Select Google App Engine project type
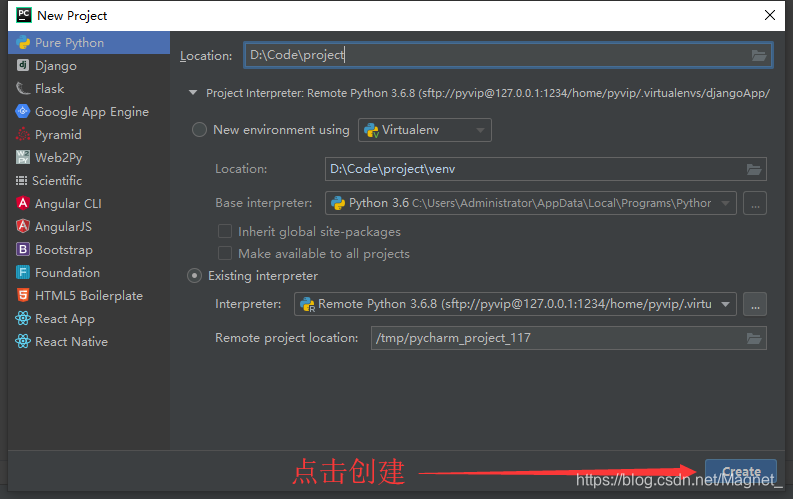793x499 pixels. coord(89,112)
